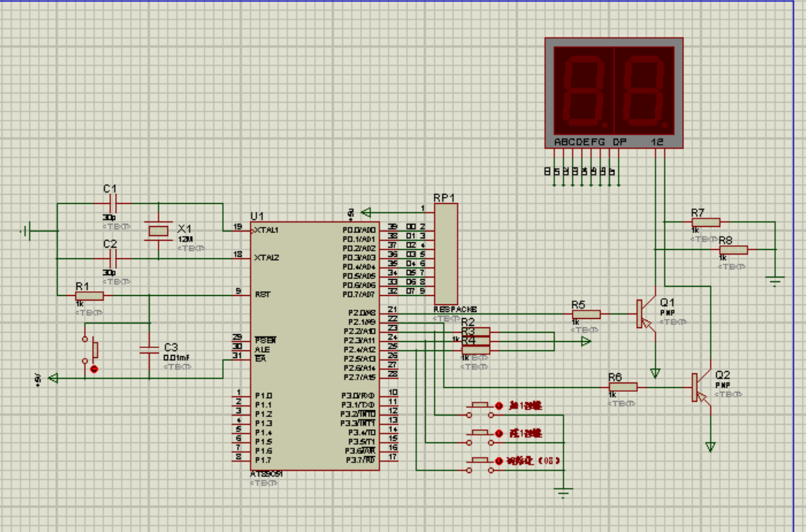This screenshot has width=806, height=532.
Task: Select ground terminal below resistor R8
Action: click(775, 281)
